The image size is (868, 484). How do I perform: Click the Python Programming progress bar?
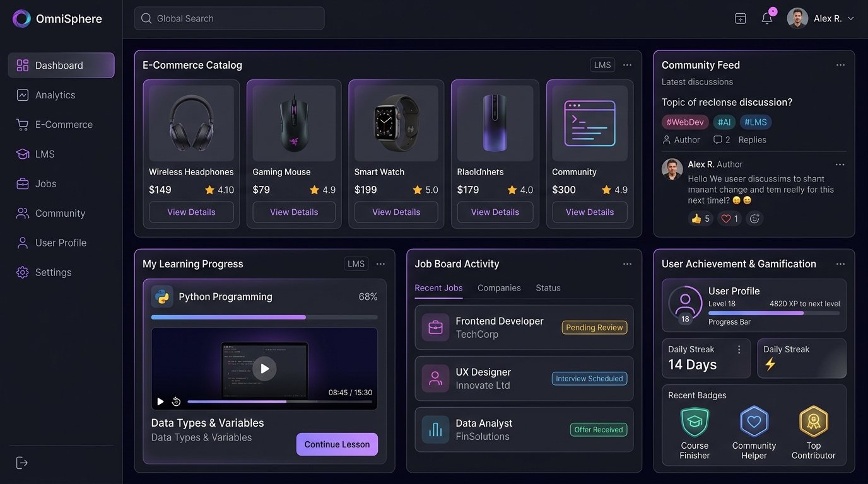(x=264, y=317)
